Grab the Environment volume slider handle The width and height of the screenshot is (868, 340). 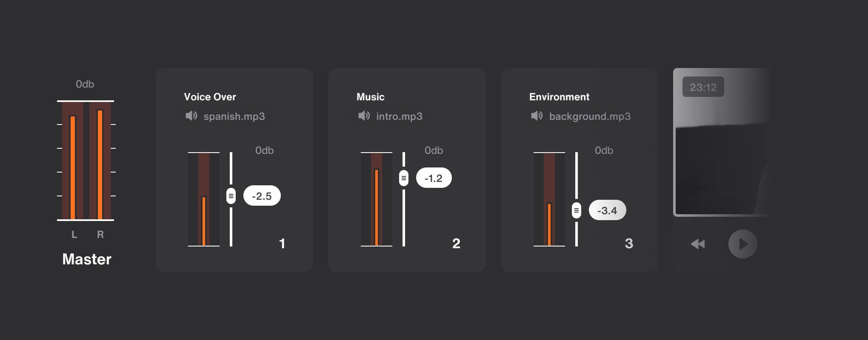pos(577,210)
